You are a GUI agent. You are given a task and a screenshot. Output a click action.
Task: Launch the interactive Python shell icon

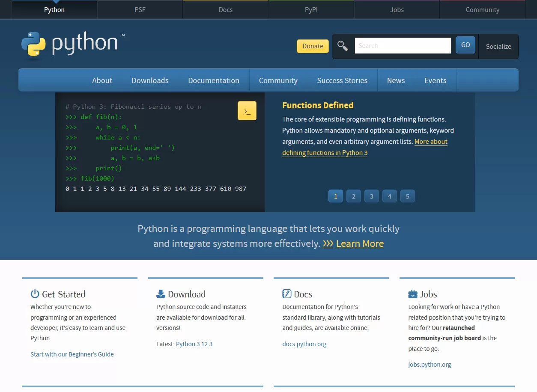pyautogui.click(x=247, y=110)
